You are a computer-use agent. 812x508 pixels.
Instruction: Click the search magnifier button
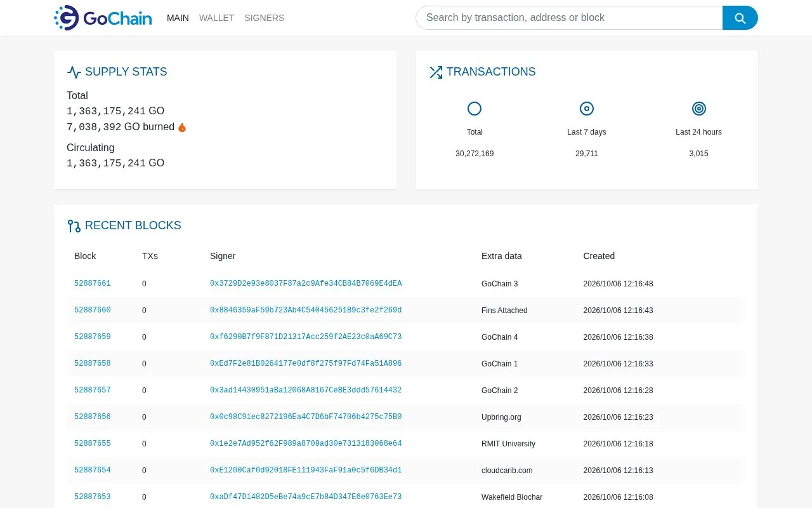click(x=740, y=18)
